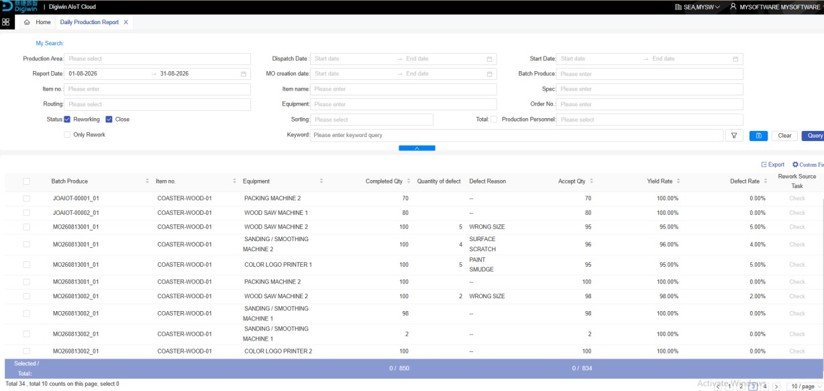Image resolution: width=824 pixels, height=391 pixels.
Task: Toggle the Reworking status checkbox
Action: tap(67, 119)
